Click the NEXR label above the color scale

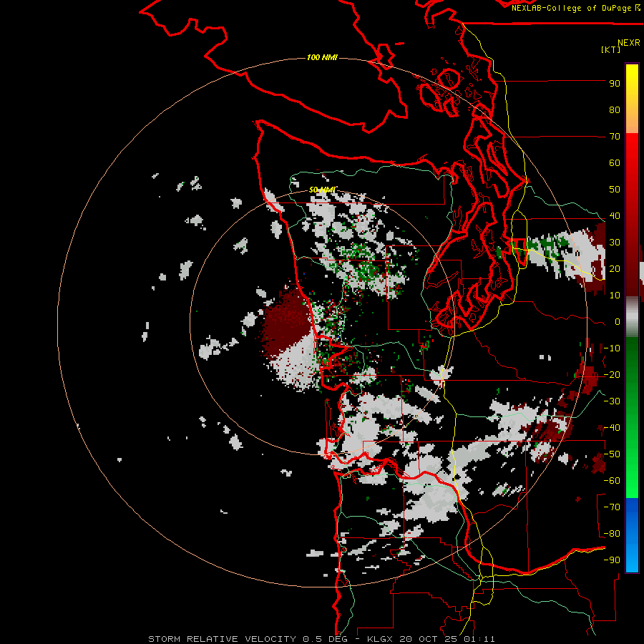[x=629, y=43]
